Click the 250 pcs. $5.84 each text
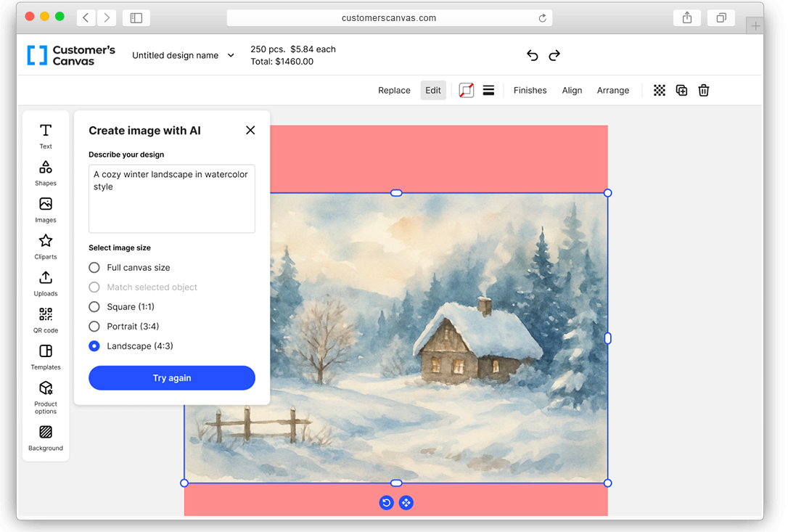This screenshot has width=788, height=532. pyautogui.click(x=293, y=49)
